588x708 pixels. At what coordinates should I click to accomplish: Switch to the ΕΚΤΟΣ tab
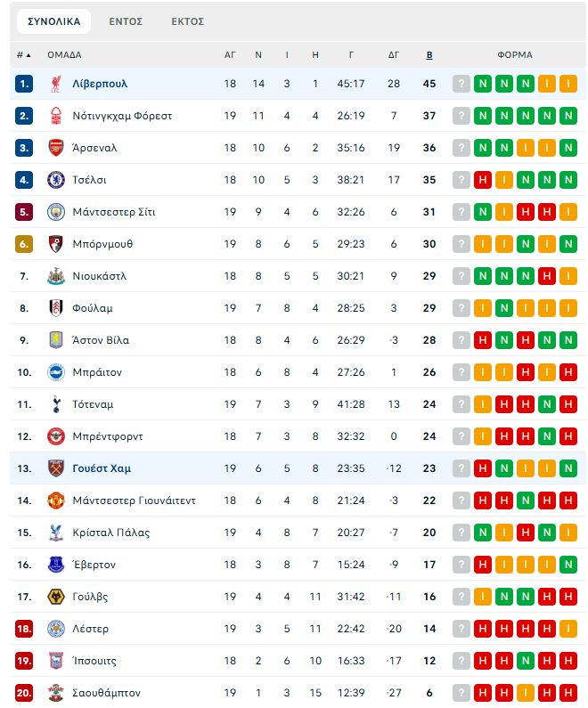coord(187,21)
